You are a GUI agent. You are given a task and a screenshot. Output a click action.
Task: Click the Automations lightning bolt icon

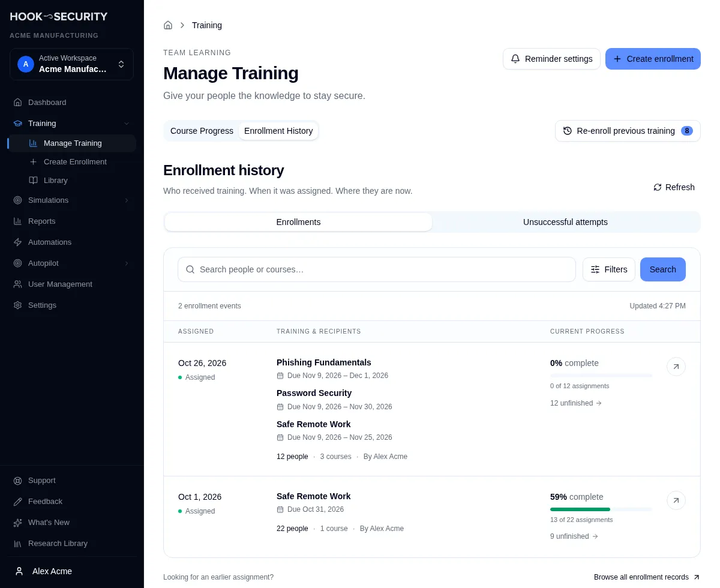(x=17, y=242)
